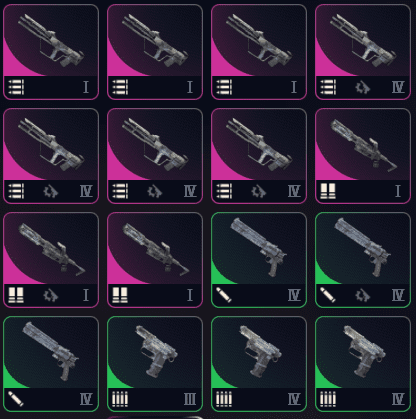The height and width of the screenshot is (419, 416).
Task: Click the tier III numeral on the green pistol
Action: [x=190, y=399]
